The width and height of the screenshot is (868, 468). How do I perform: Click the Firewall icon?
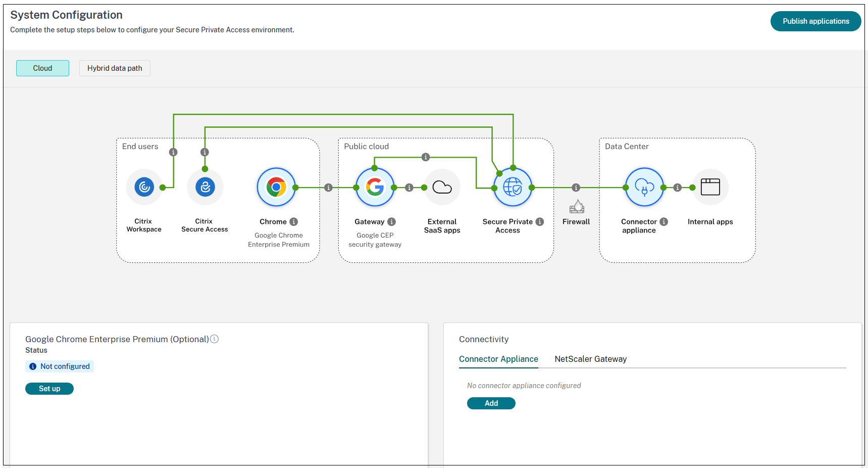click(x=577, y=207)
